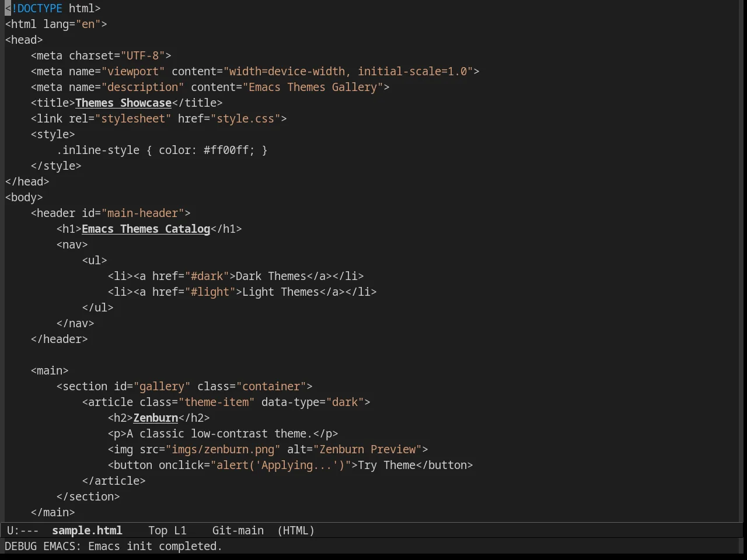The width and height of the screenshot is (747, 560).
Task: Click the "Emacs Themes Gallery" content string
Action: (x=313, y=87)
